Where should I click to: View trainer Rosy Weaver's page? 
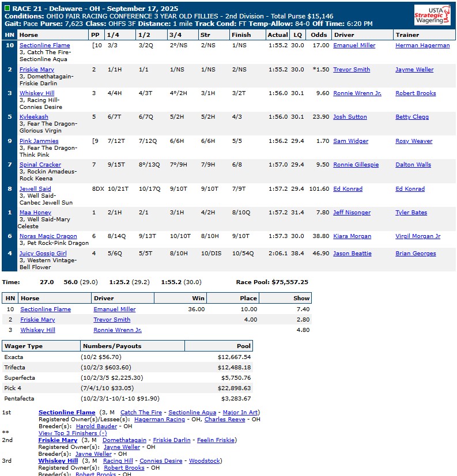click(413, 141)
